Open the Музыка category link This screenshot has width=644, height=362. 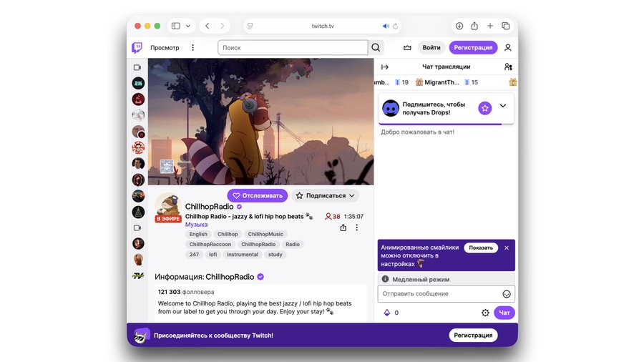pos(196,225)
